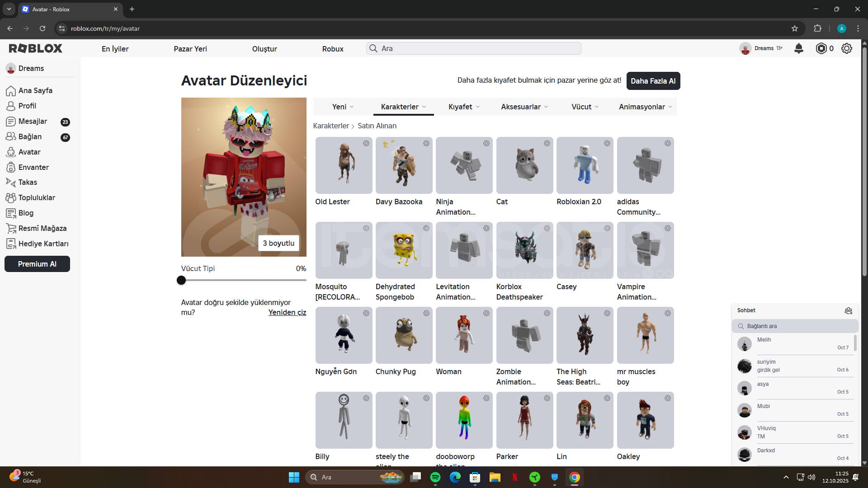Screen dimensions: 868x488
Task: Open Spotify from the taskbar
Action: 435,477
